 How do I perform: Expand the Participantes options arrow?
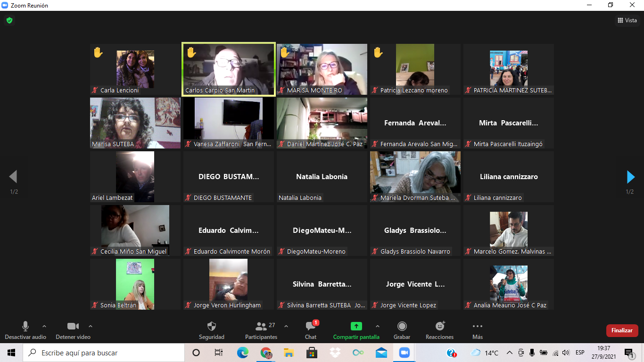[286, 326]
